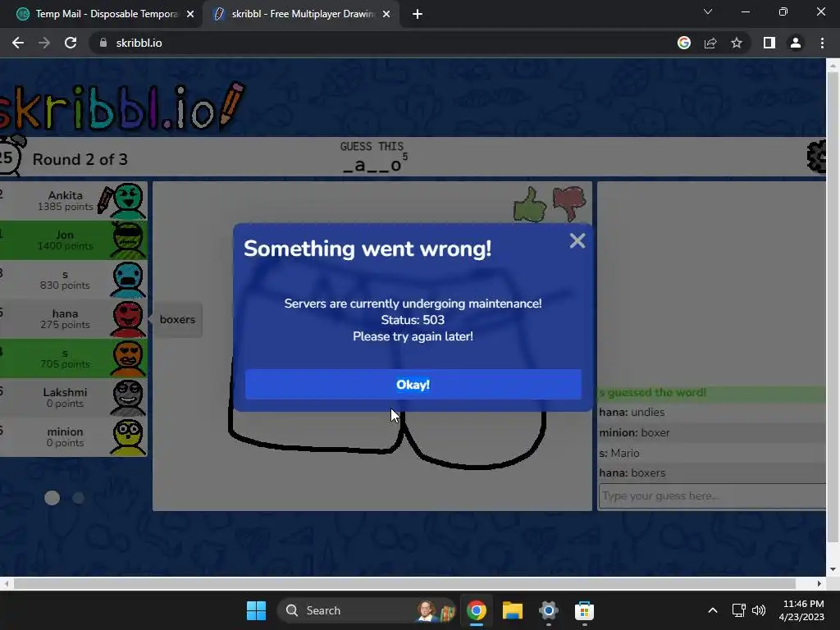Click the horizontal scrollbar right arrow

point(819,583)
